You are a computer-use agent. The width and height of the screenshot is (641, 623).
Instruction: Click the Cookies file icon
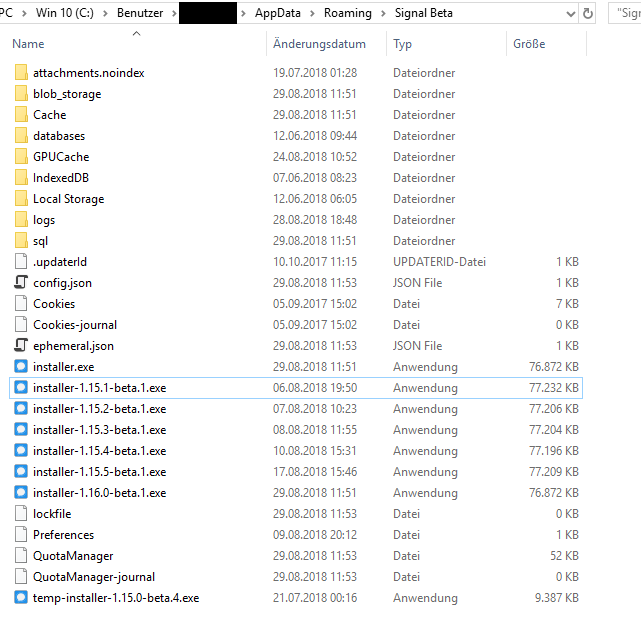pyautogui.click(x=21, y=304)
